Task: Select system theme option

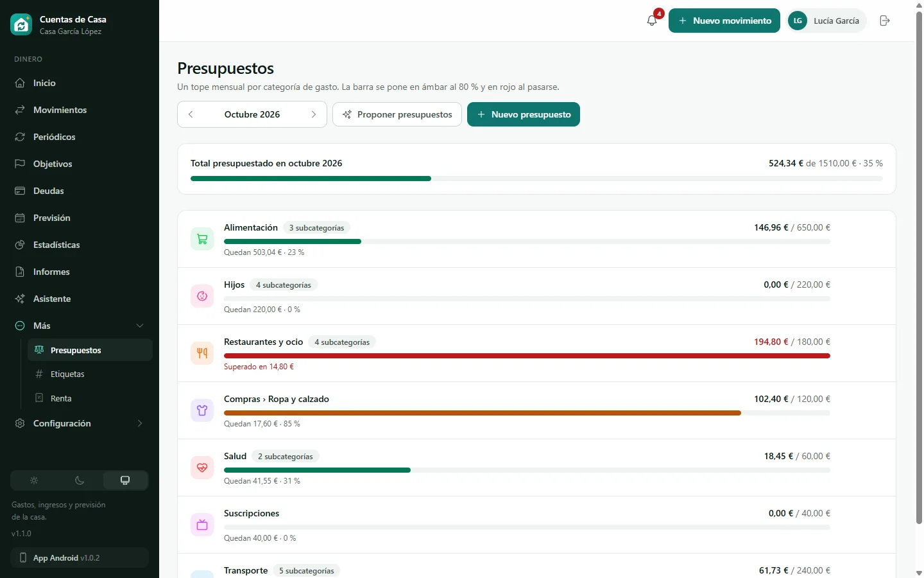Action: pyautogui.click(x=125, y=480)
